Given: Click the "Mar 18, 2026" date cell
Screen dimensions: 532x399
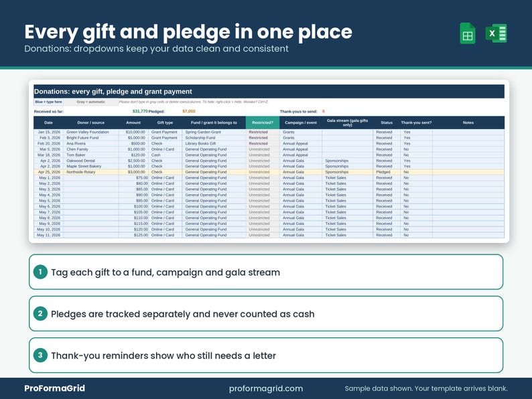Looking at the screenshot, I should click(49, 155).
